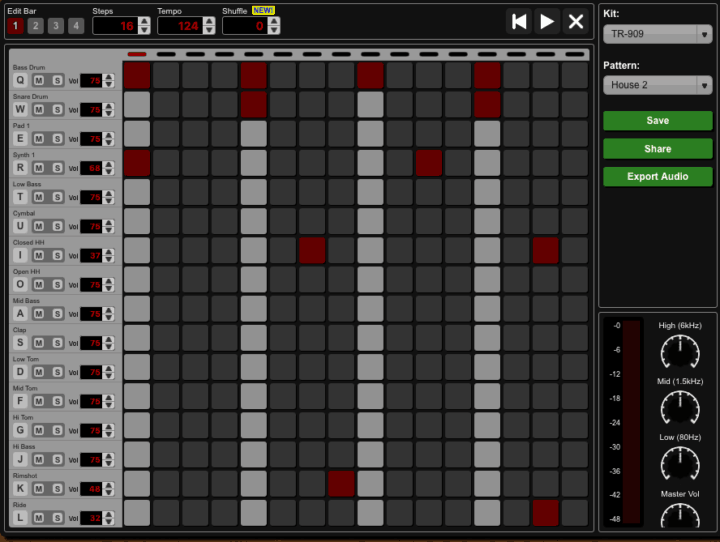This screenshot has height=542, width=720.
Task: Click the rewind to start button
Action: coord(518,21)
